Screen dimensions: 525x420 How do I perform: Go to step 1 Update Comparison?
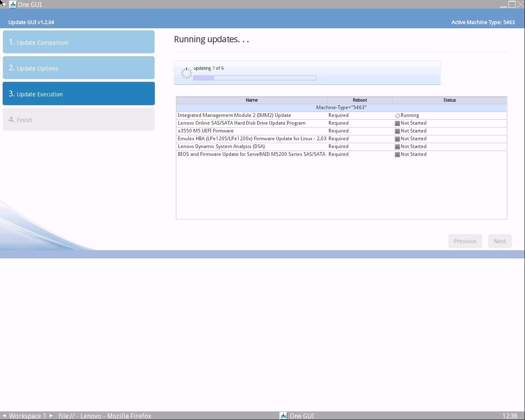pyautogui.click(x=79, y=42)
